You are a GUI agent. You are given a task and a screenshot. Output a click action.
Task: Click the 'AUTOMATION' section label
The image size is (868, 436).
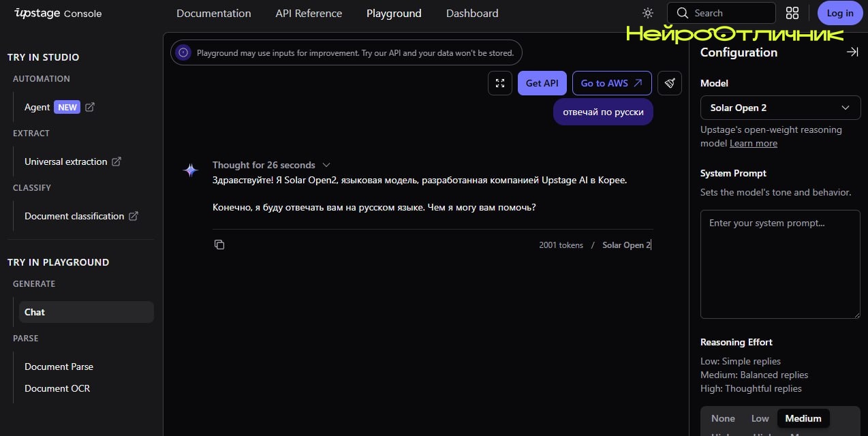click(42, 79)
